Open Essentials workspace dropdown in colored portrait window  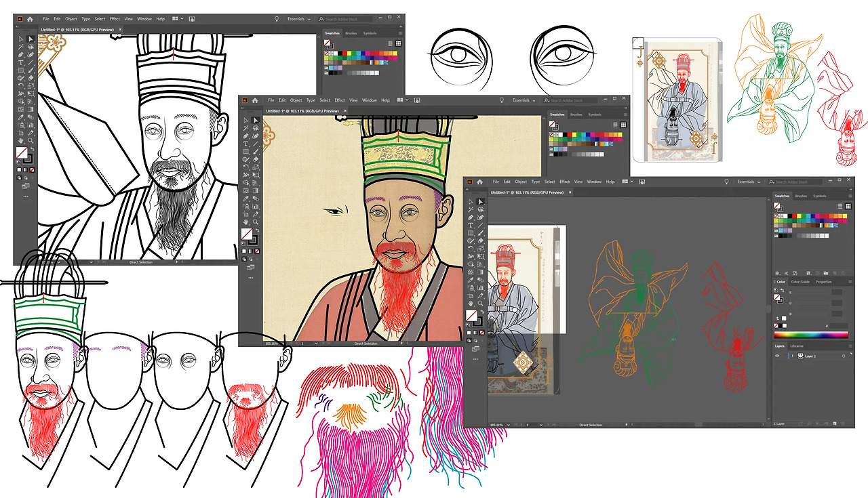click(524, 100)
